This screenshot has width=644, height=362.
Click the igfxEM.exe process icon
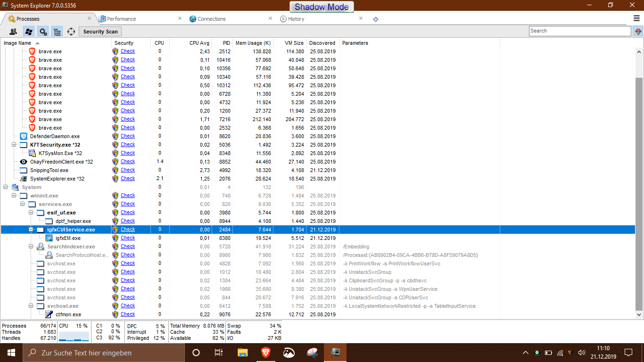click(x=49, y=238)
